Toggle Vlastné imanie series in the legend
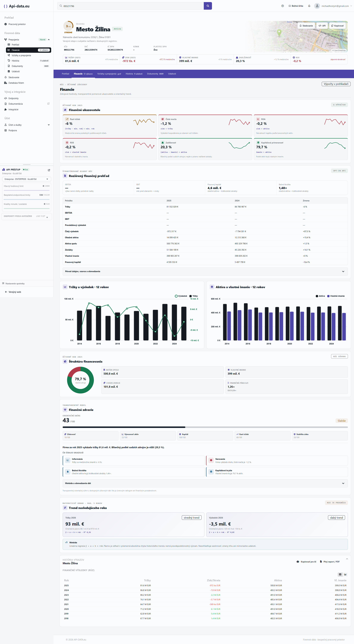This screenshot has height=644, width=354. (336, 296)
